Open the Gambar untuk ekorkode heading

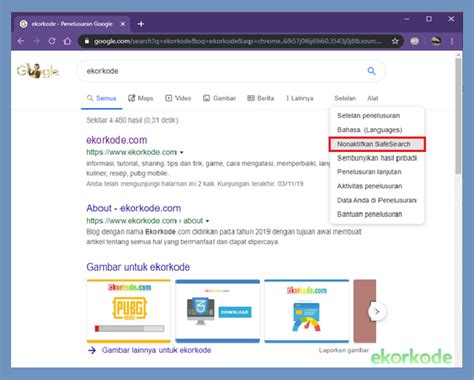[x=138, y=267]
